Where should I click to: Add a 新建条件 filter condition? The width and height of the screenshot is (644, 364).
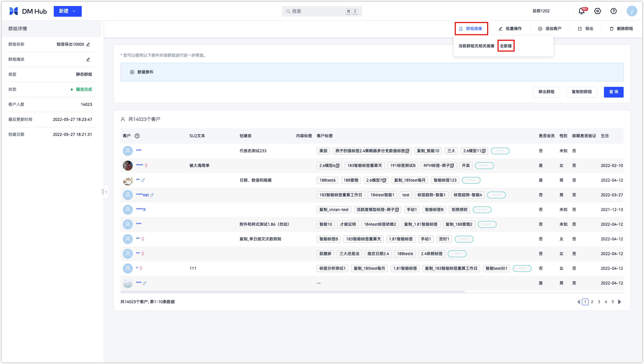coord(141,72)
